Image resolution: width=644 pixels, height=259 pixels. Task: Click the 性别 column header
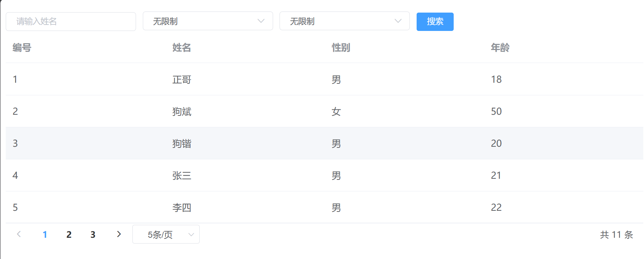point(341,47)
